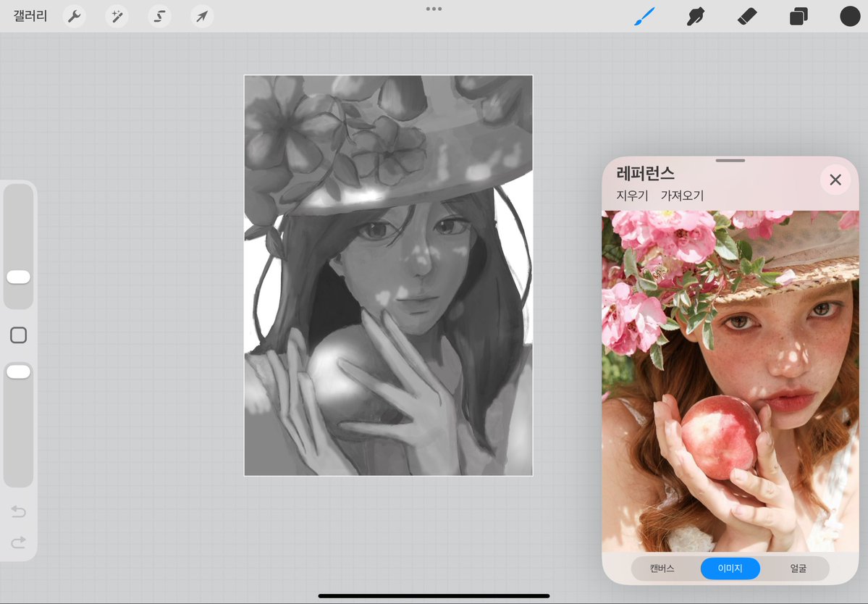
Task: Open the Actions wrench menu
Action: pyautogui.click(x=74, y=16)
